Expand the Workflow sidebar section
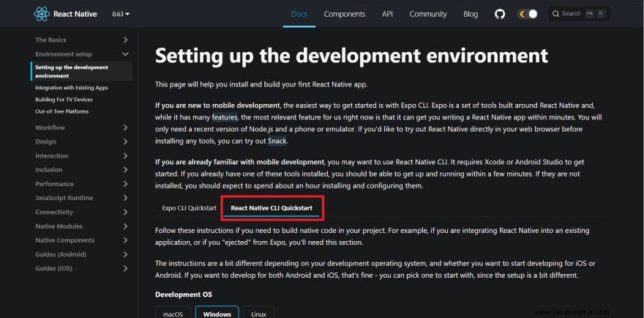 [x=81, y=127]
